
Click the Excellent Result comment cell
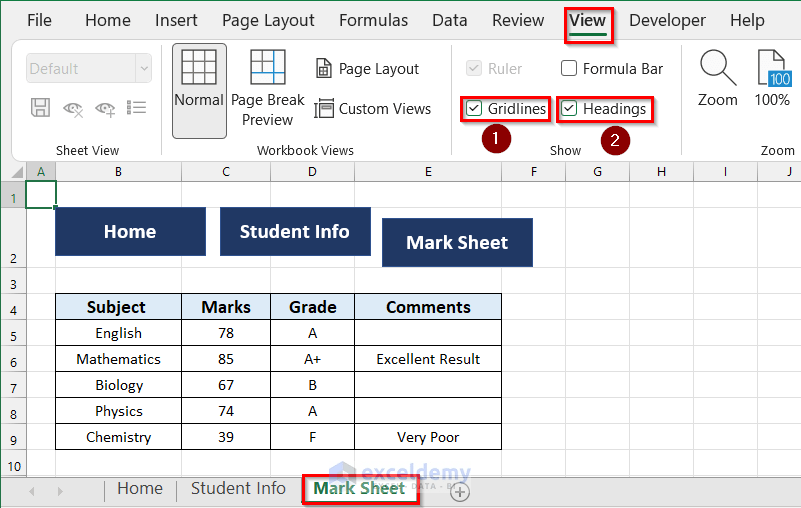428,359
